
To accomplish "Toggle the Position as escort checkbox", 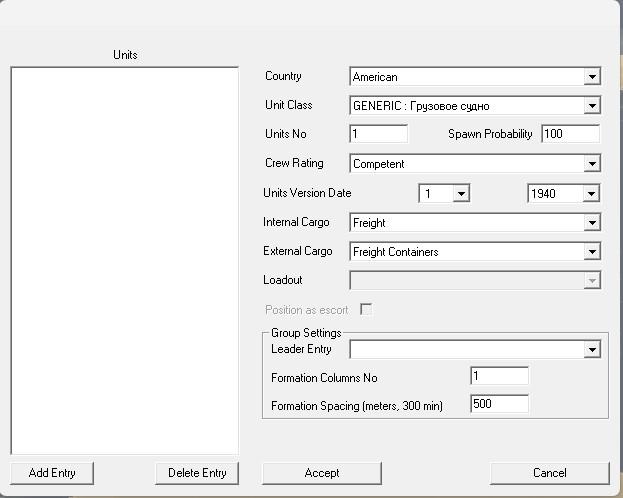I will 366,310.
